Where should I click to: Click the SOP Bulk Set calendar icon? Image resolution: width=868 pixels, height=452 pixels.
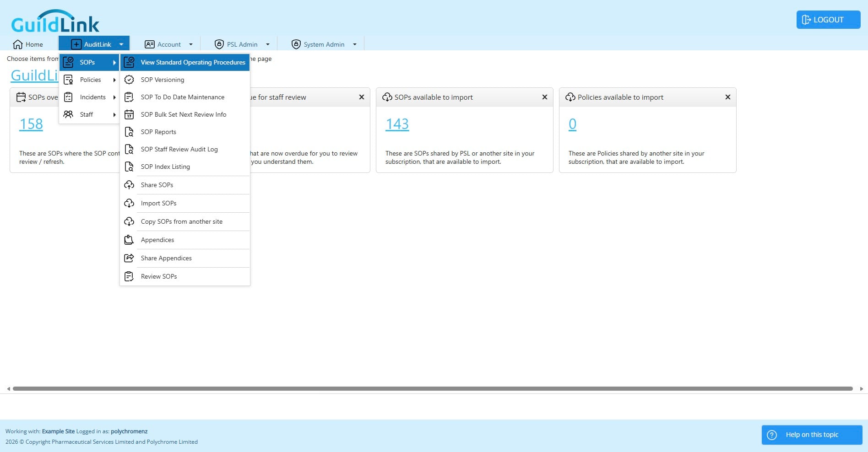[129, 114]
